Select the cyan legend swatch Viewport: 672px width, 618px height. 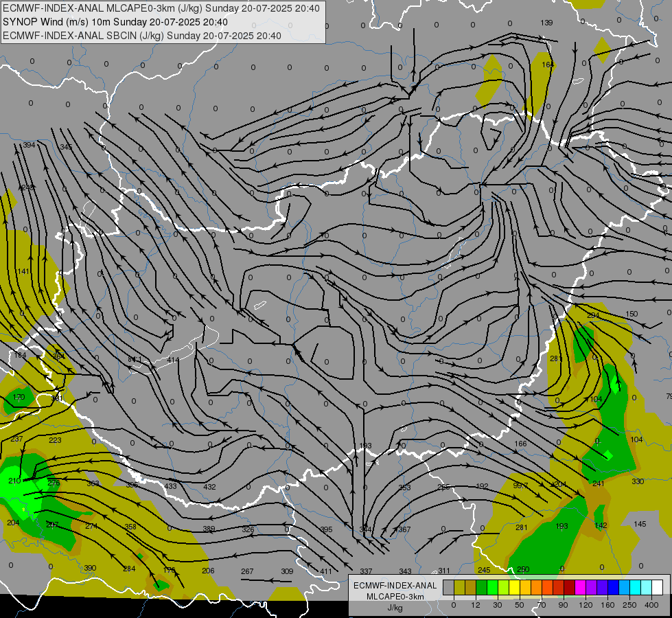(x=635, y=588)
